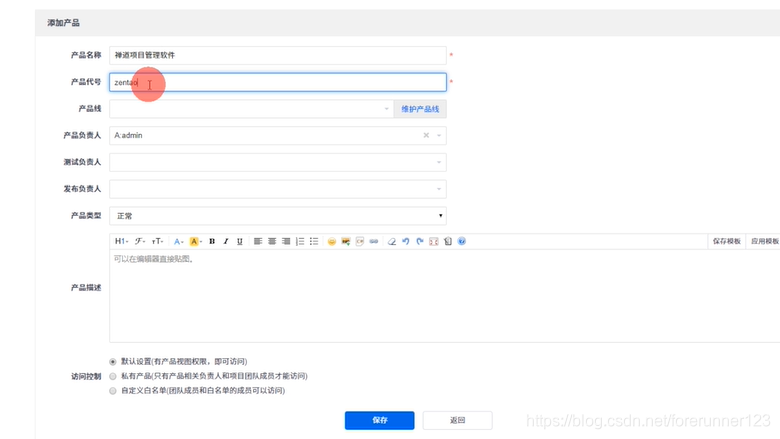
Task: Click the 产品代号 input field
Action: (x=278, y=82)
